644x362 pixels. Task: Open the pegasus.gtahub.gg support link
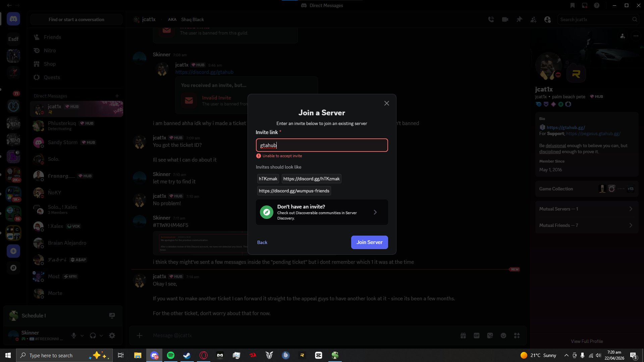pyautogui.click(x=593, y=133)
